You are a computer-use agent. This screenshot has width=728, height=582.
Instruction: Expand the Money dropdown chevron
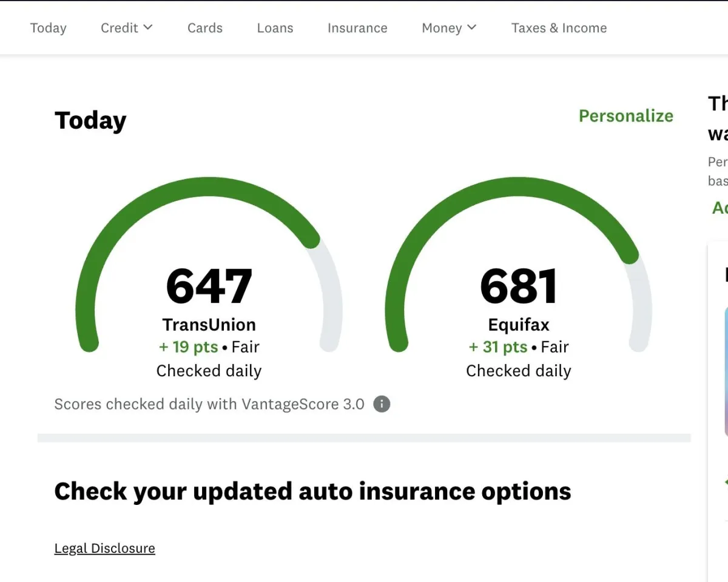(471, 27)
